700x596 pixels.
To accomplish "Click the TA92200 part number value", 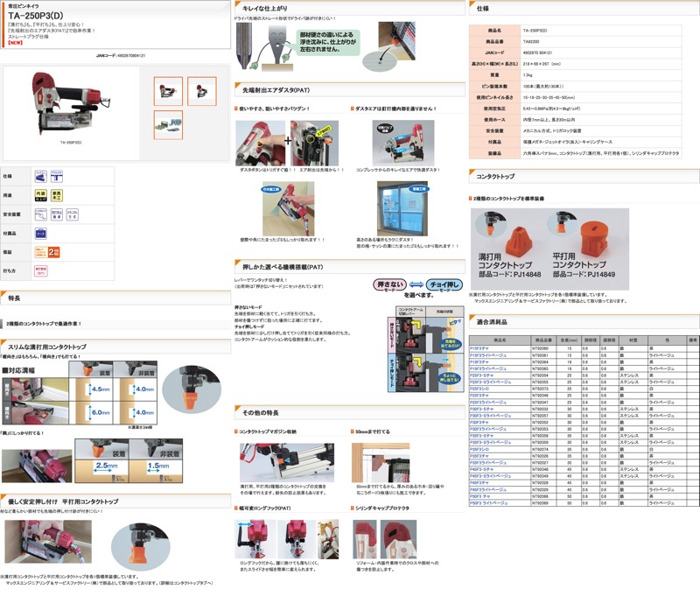I will click(x=531, y=41).
